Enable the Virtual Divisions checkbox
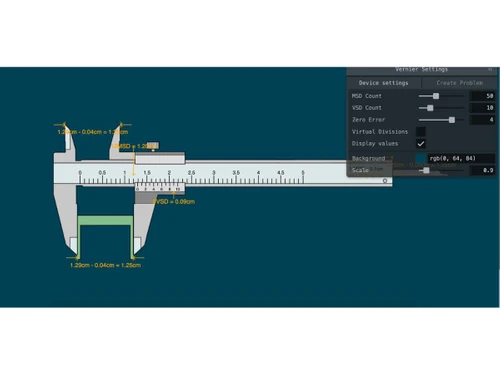500x375 pixels. pos(421,132)
